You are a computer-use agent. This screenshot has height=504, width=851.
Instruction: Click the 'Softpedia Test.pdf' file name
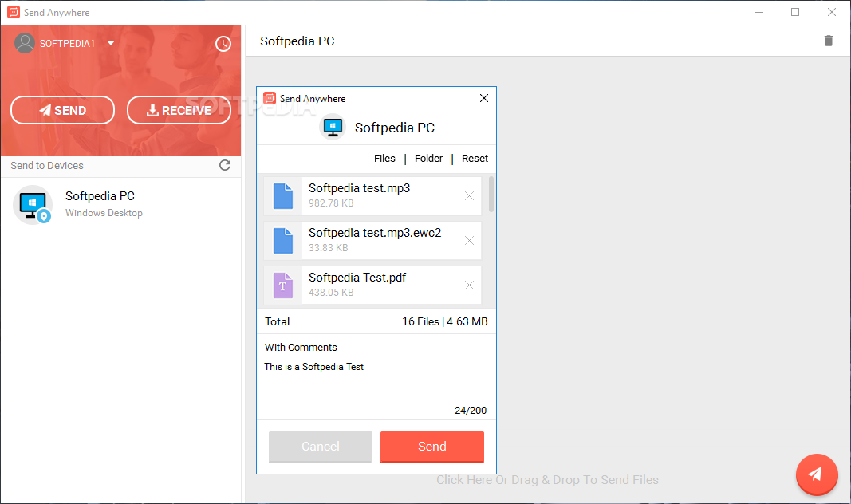pyautogui.click(x=357, y=278)
